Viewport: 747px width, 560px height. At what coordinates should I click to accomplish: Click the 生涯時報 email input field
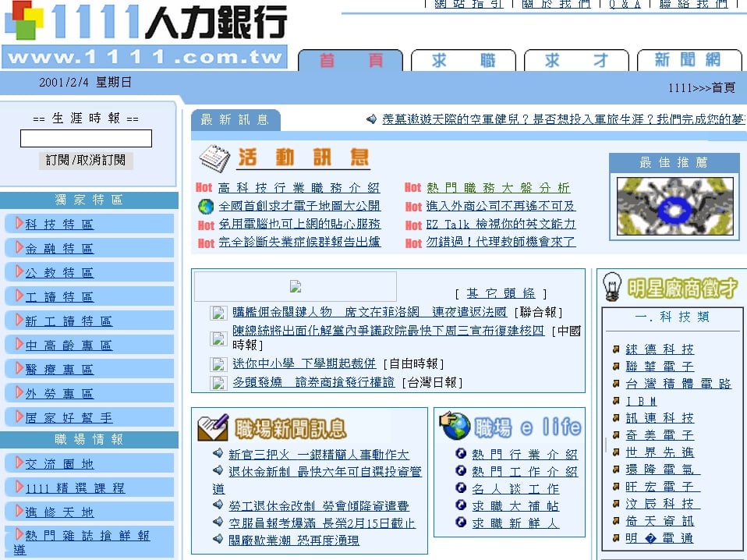coord(86,139)
